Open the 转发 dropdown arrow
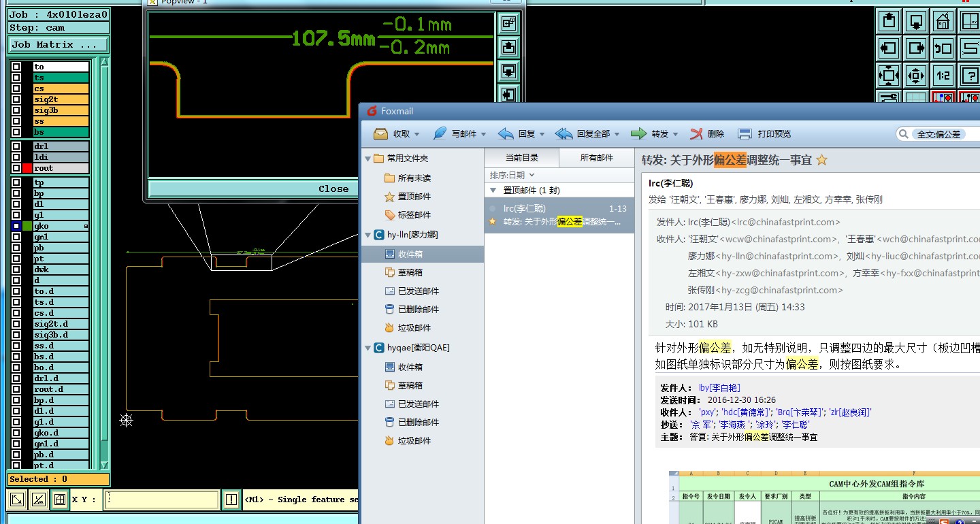 point(675,135)
